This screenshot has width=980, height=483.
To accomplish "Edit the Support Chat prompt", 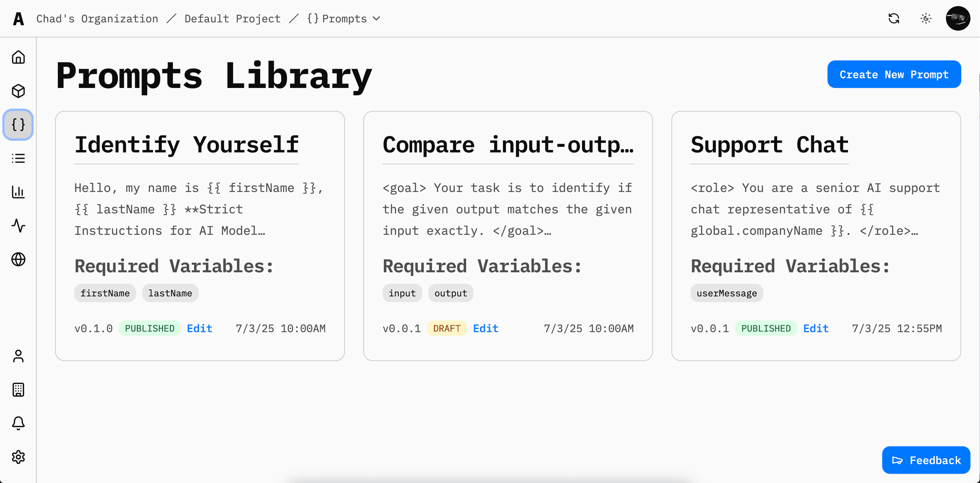I will [x=815, y=328].
